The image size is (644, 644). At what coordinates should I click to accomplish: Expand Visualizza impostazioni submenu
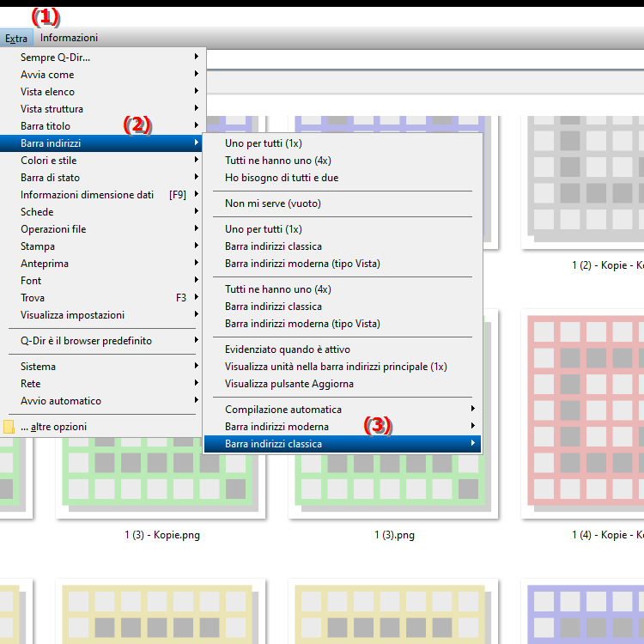point(101,315)
